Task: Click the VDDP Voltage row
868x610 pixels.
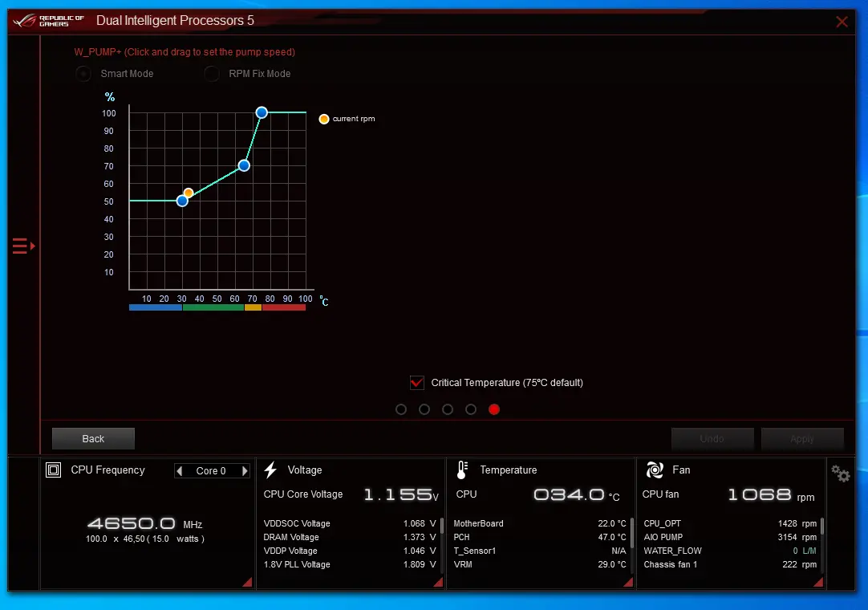Action: coord(350,551)
